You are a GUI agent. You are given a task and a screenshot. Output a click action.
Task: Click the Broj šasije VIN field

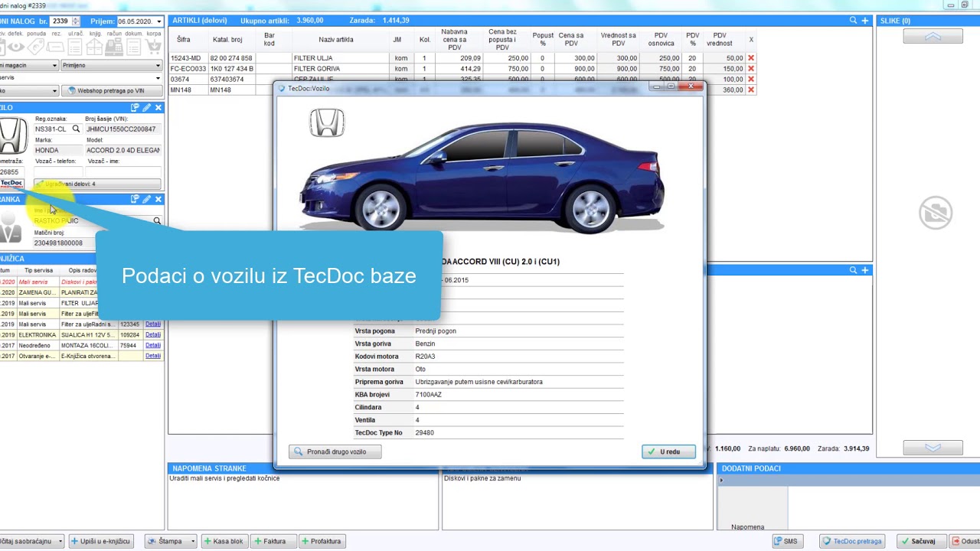coord(122,129)
